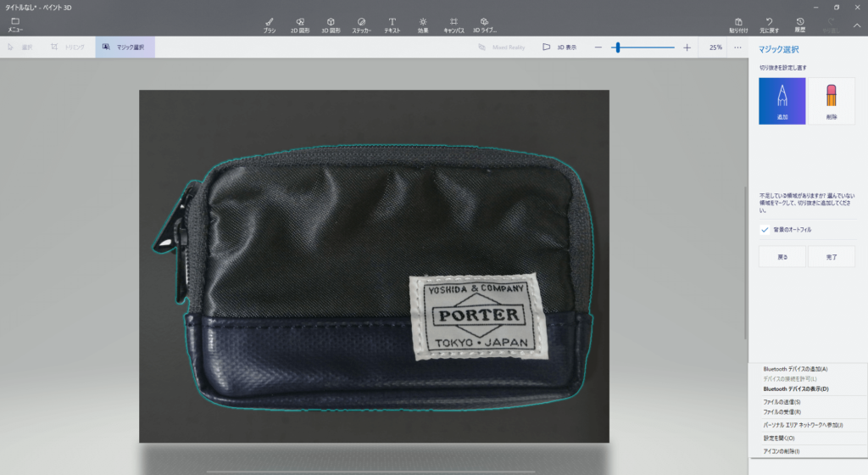Click the 元に戻す undo icon
Screen dimensions: 868x475
(x=769, y=25)
